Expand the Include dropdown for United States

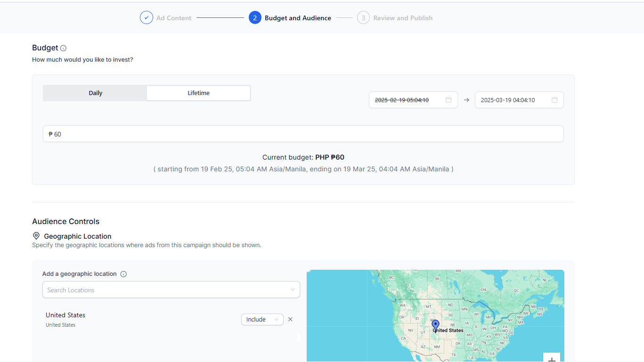(262, 319)
